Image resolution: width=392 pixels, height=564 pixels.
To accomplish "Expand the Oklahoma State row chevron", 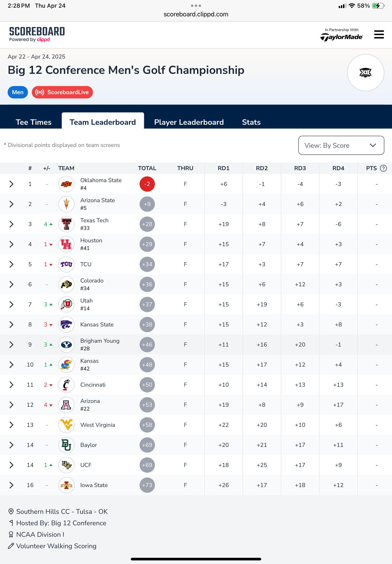I will (x=11, y=184).
